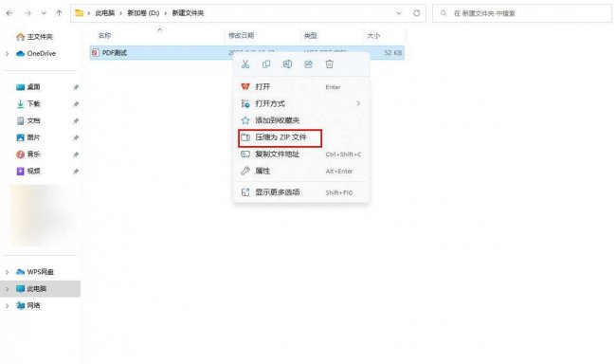616x364 pixels.
Task: Choose 显示更多选项 entry
Action: point(301,192)
